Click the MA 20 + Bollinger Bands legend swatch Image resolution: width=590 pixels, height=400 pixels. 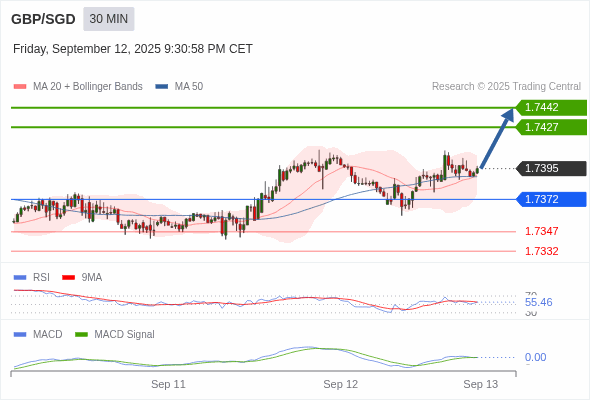pos(20,87)
